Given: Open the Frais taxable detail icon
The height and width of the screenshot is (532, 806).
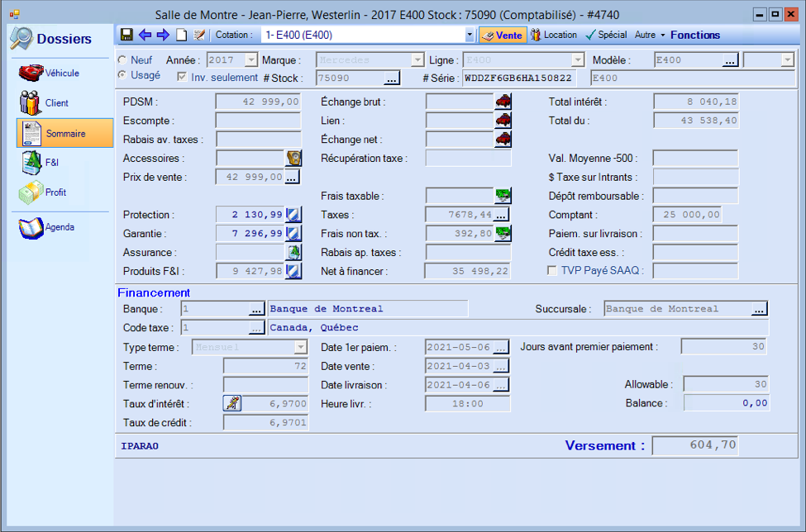Looking at the screenshot, I should [x=503, y=196].
